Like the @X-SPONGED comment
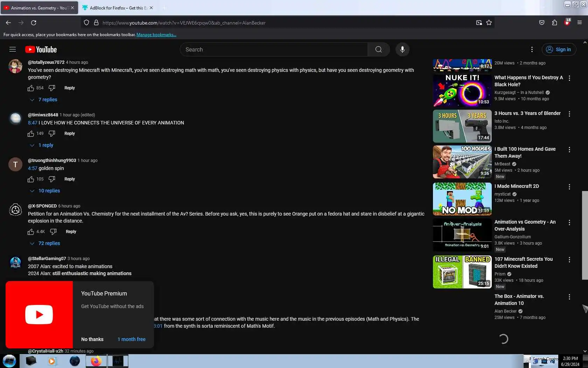588x368 pixels. click(31, 232)
